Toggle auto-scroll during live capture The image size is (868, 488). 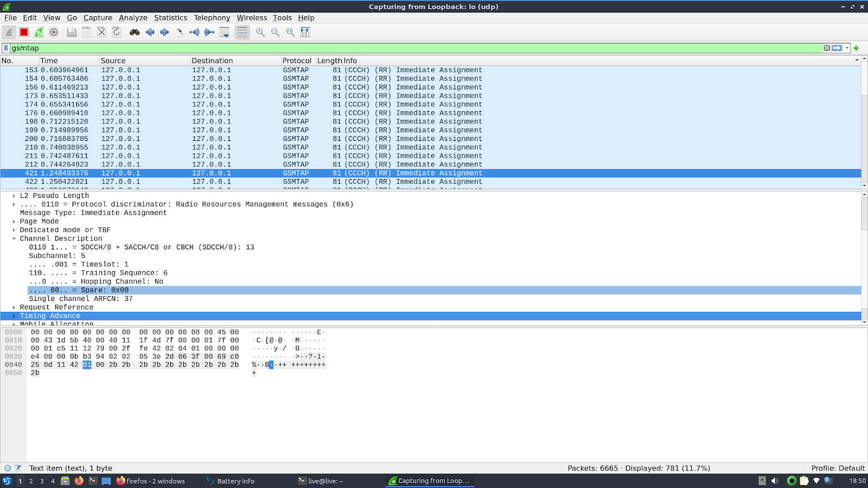225,33
